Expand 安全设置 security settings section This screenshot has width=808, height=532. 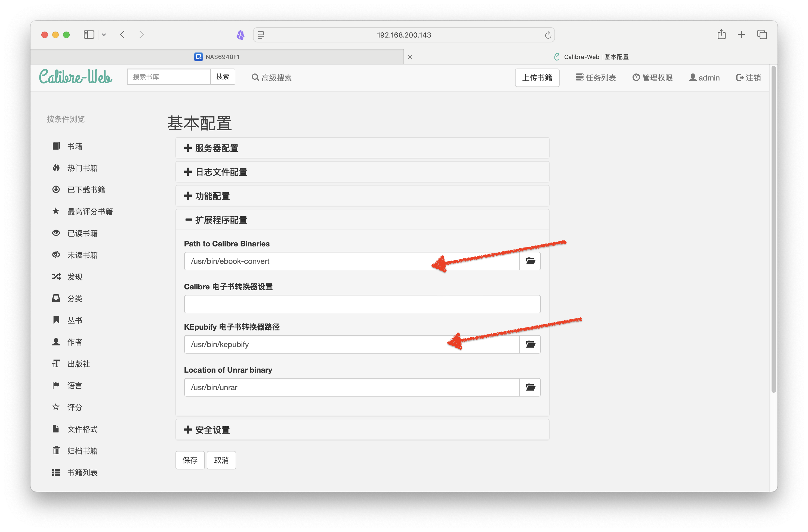click(x=362, y=430)
